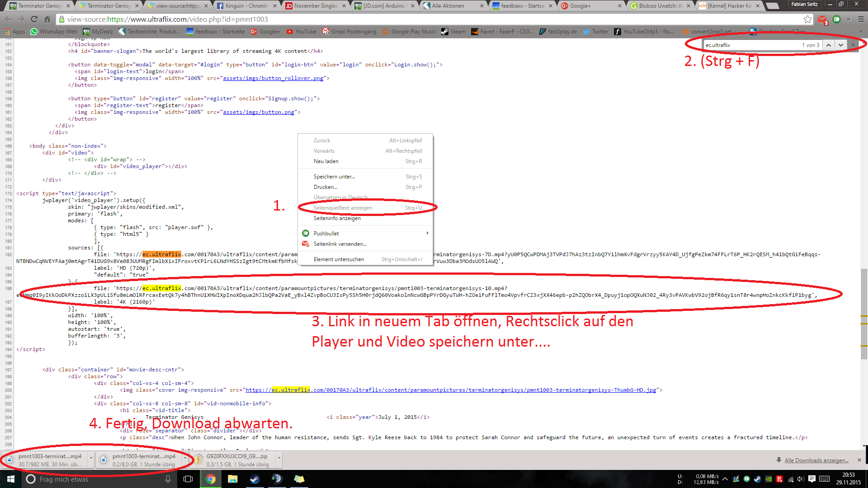Close the feedbaxx - Startseite tab
The height and width of the screenshot is (488, 868).
click(x=551, y=6)
